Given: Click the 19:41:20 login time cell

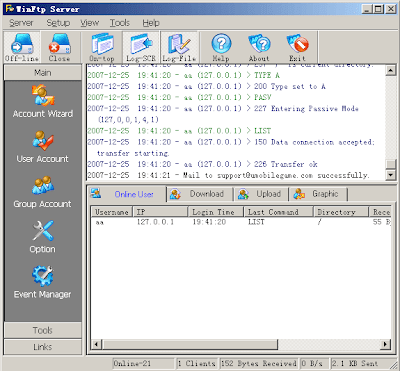Looking at the screenshot, I should pyautogui.click(x=209, y=222).
